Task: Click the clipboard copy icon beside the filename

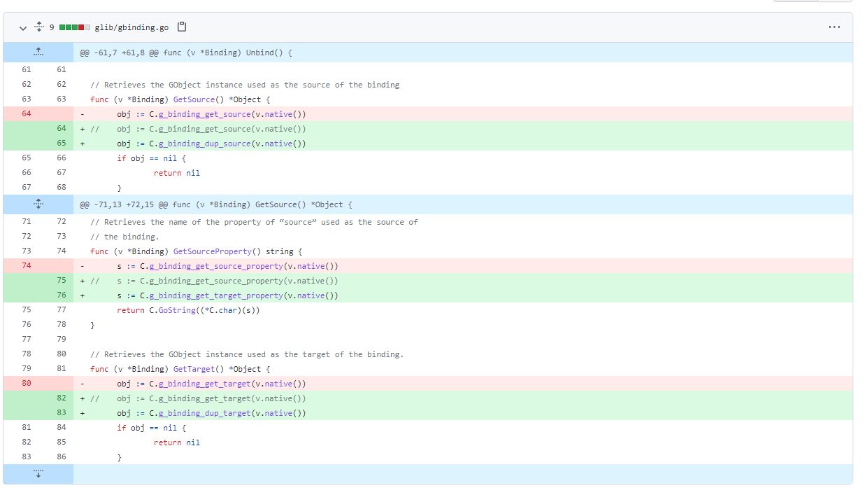Action: pyautogui.click(x=181, y=27)
